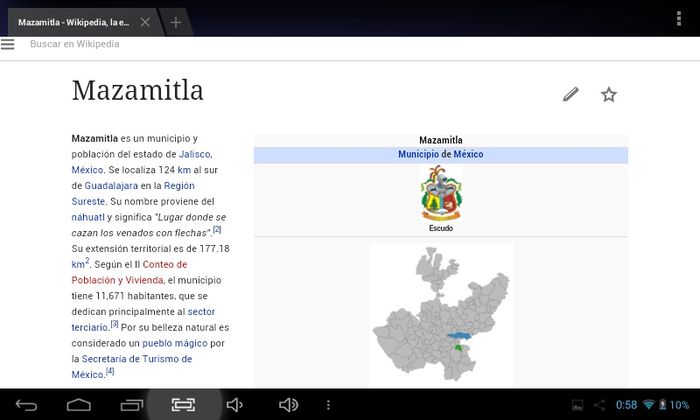Lower the volume with speaker icon
This screenshot has height=420, width=700.
(x=234, y=405)
